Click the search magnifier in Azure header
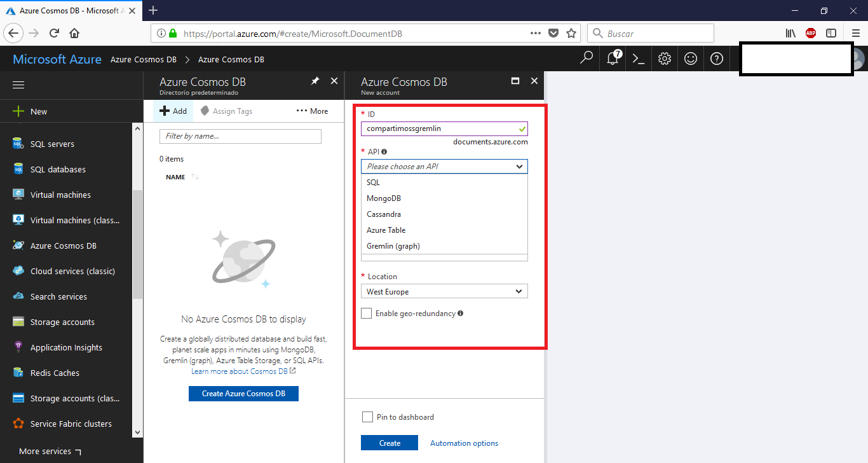 587,59
